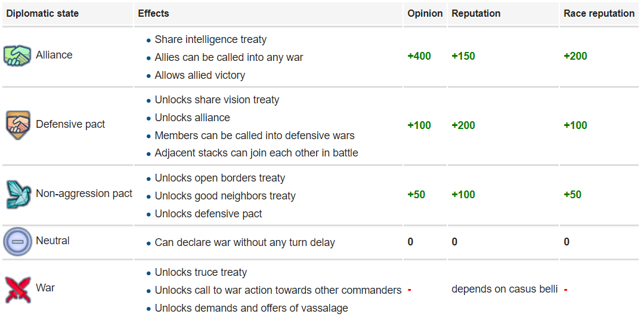Click the Race reputation column header

(599, 14)
